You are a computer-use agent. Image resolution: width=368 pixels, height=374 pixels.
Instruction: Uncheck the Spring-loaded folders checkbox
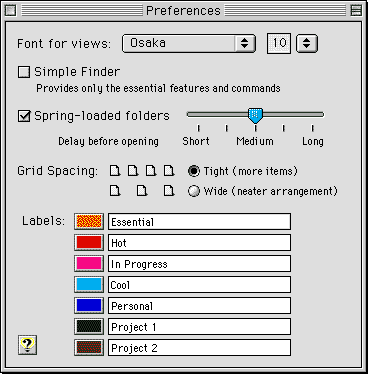tap(24, 116)
